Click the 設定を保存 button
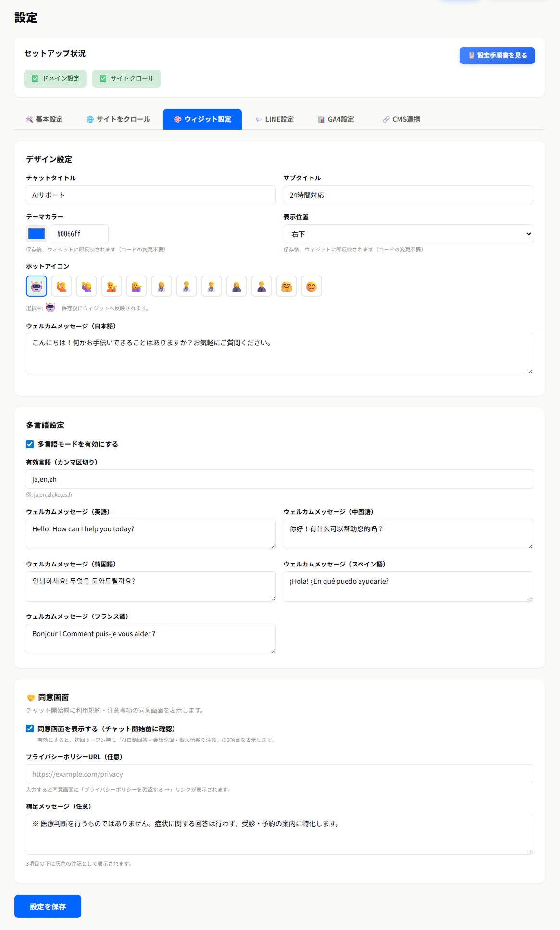560x930 pixels. [x=48, y=906]
